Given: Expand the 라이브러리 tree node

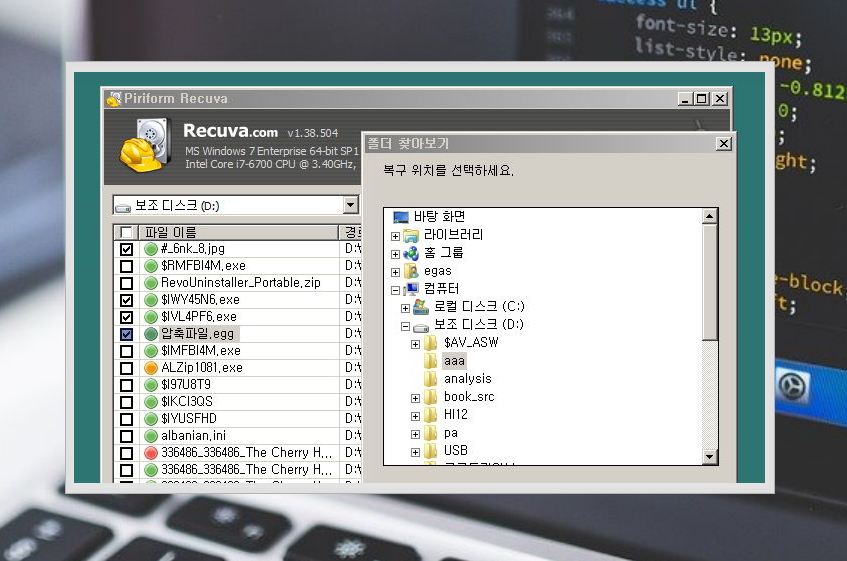Looking at the screenshot, I should click(x=395, y=236).
